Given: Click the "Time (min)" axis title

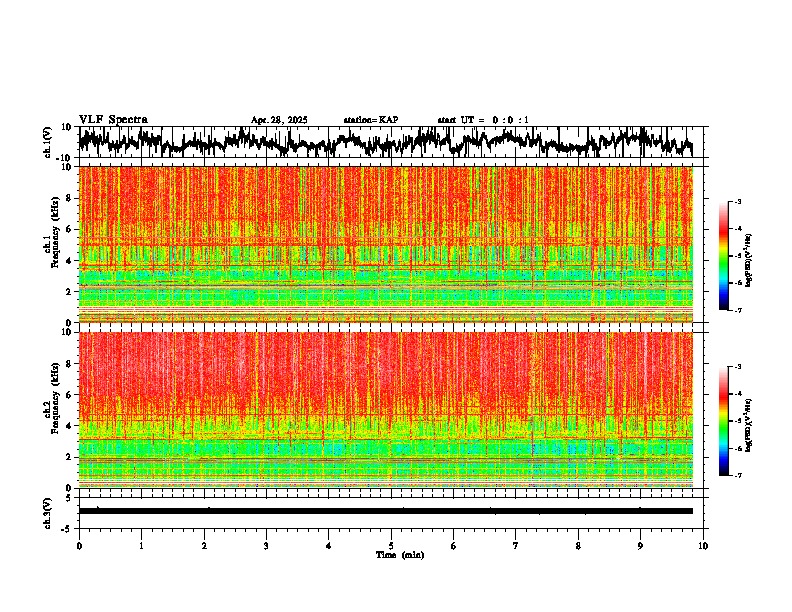Looking at the screenshot, I should click(x=400, y=555).
